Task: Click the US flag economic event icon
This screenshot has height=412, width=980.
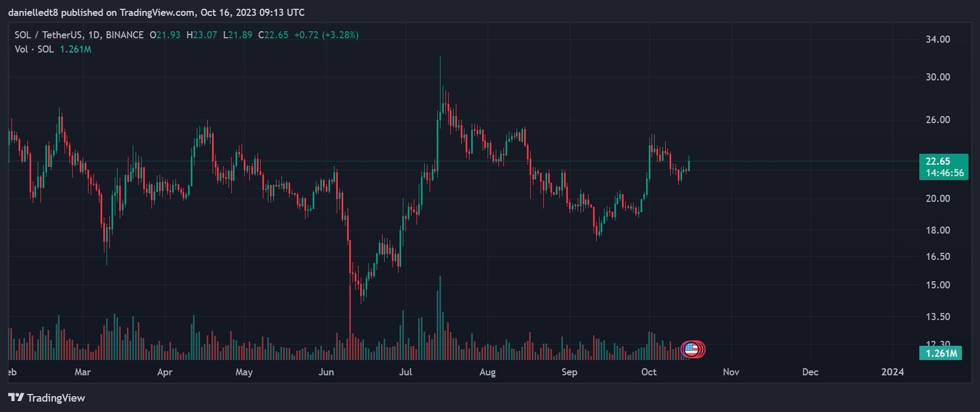Action: click(691, 349)
